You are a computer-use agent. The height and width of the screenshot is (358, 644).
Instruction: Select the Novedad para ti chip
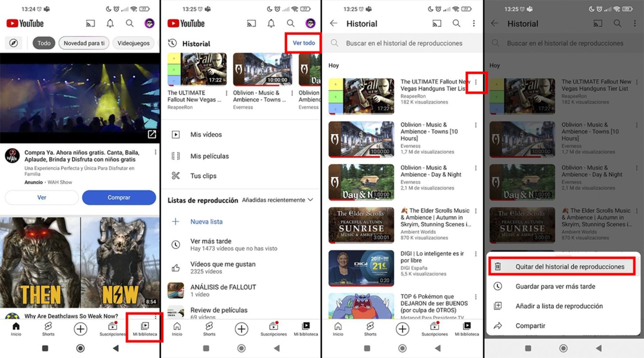pyautogui.click(x=84, y=43)
